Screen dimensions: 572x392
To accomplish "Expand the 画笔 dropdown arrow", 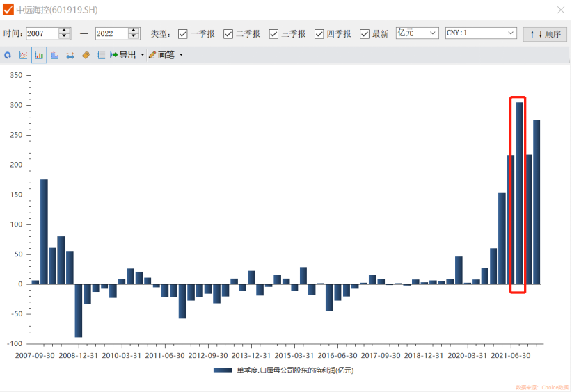I will [x=181, y=56].
